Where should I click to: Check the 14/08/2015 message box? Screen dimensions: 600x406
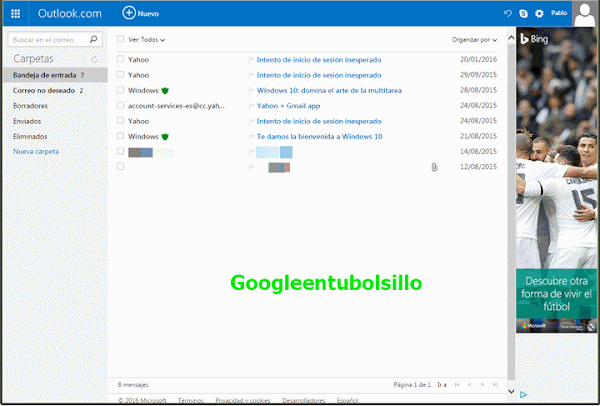(120, 151)
